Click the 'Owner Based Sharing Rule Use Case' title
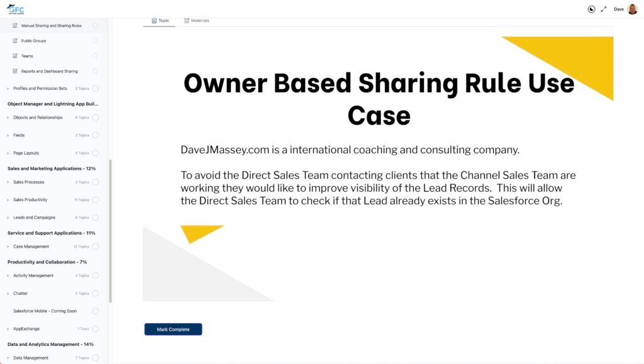The width and height of the screenshot is (644, 364). 379,99
